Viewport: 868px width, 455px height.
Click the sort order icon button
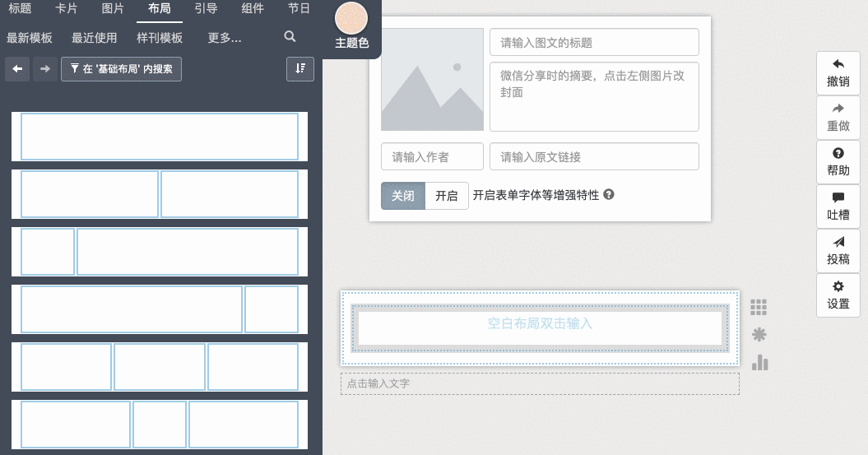tap(300, 68)
